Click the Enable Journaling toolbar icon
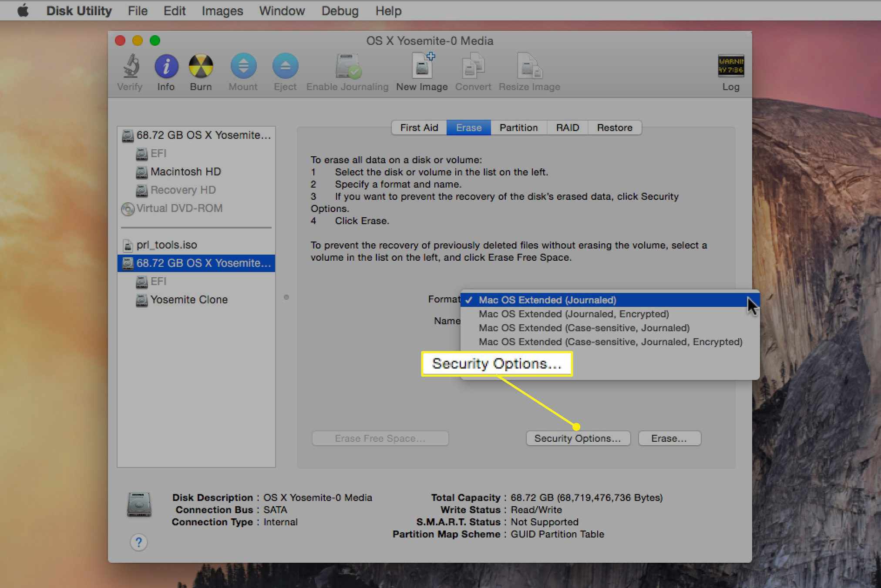Image resolution: width=881 pixels, height=588 pixels. [x=347, y=67]
